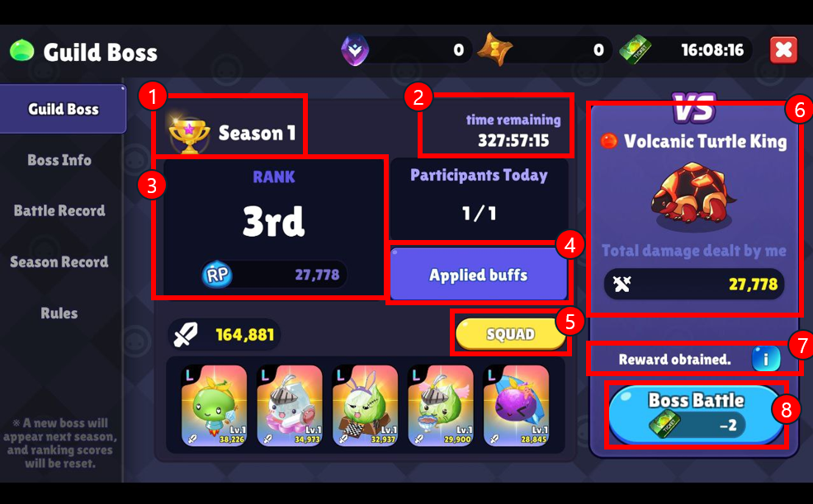Click the purple gem currency icon
The image size is (813, 504).
(x=355, y=49)
